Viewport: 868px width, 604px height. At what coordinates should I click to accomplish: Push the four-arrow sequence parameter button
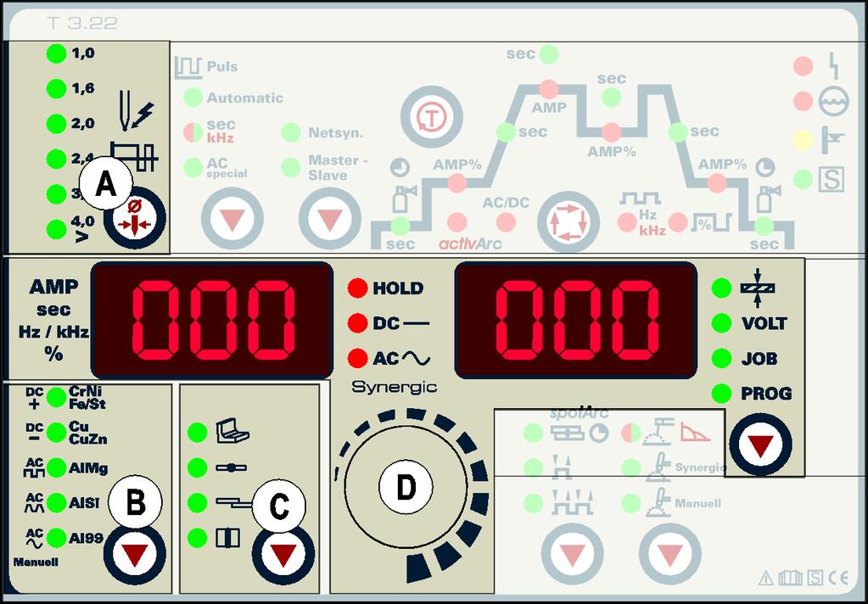pyautogui.click(x=568, y=222)
